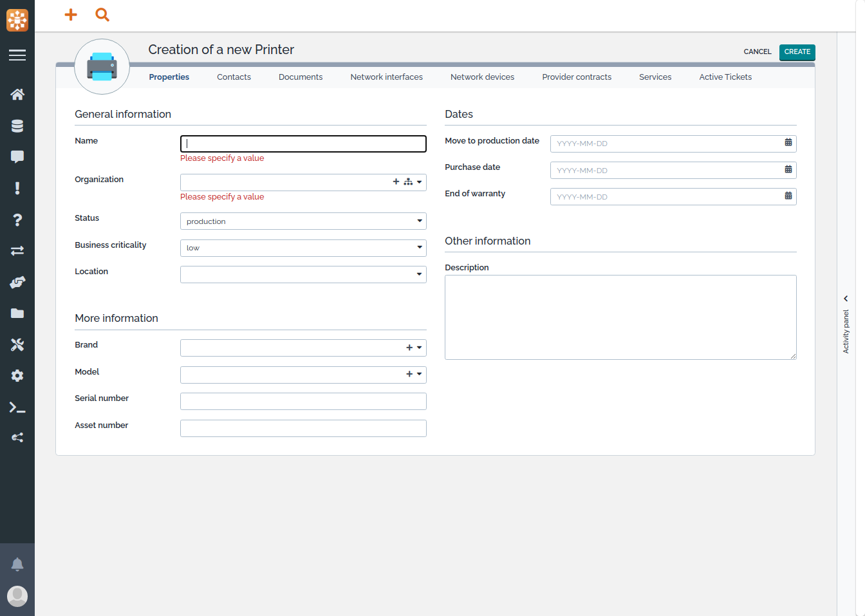This screenshot has width=865, height=616.
Task: Open the global search magnifier icon
Action: [x=102, y=14]
